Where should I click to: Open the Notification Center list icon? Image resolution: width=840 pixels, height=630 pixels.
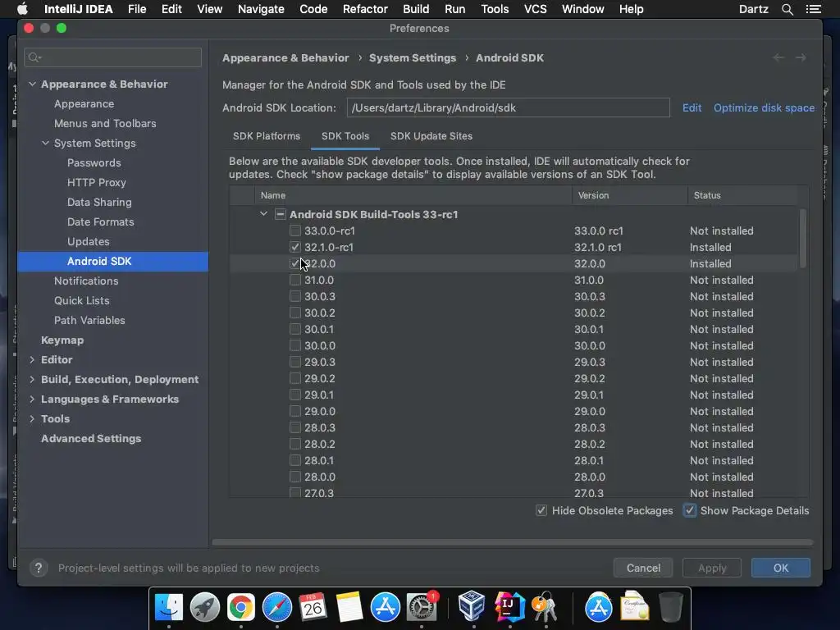click(x=813, y=9)
